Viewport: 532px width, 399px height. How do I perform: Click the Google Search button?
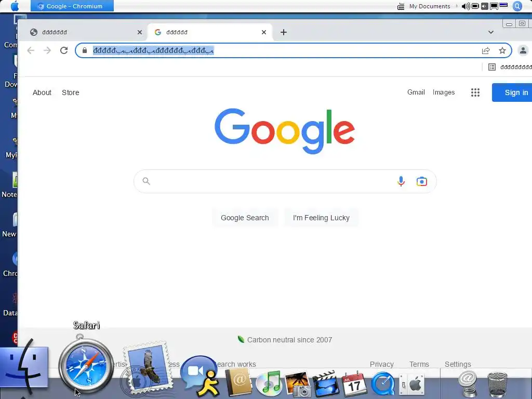tap(245, 218)
